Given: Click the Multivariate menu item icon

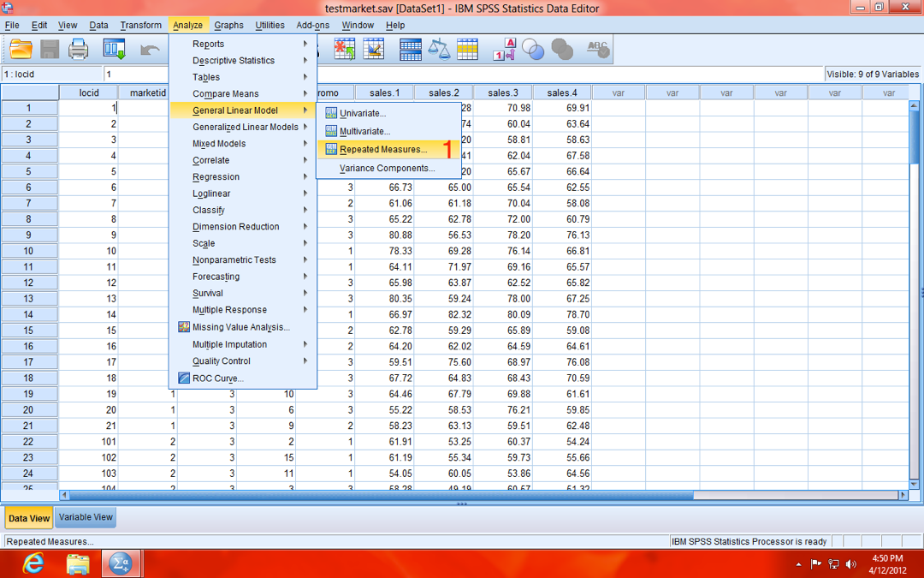Looking at the screenshot, I should tap(331, 131).
